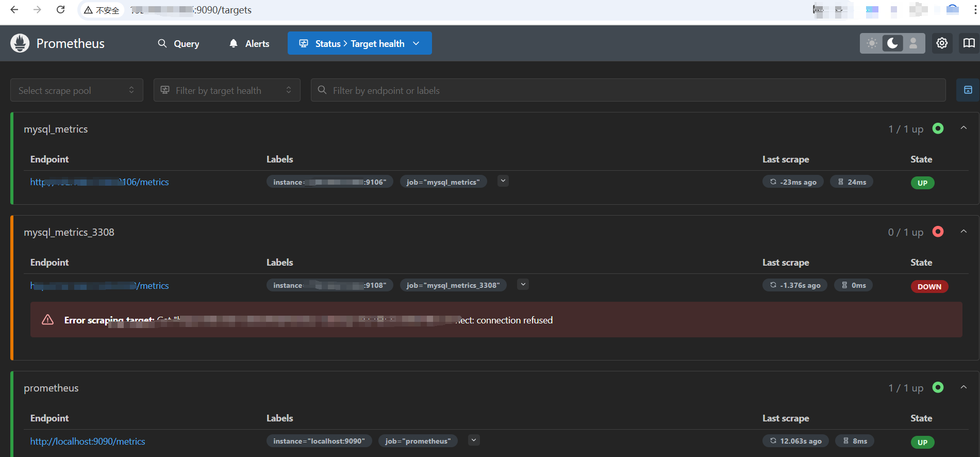The image size is (980, 457).
Task: Click the Prometheus flame logo
Action: (20, 43)
